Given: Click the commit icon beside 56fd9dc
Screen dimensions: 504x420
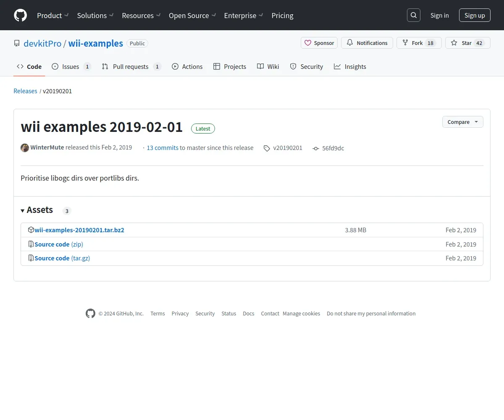Looking at the screenshot, I should pyautogui.click(x=316, y=148).
